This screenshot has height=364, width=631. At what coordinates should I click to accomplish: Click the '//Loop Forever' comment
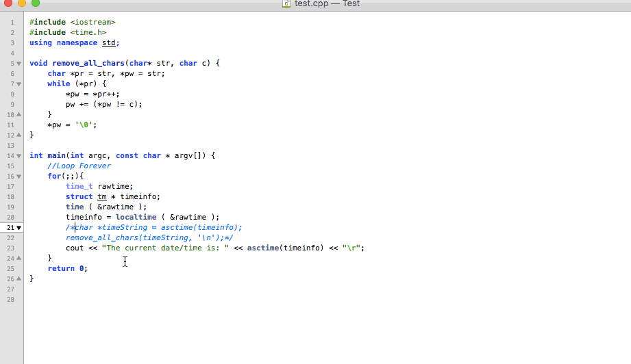point(79,166)
